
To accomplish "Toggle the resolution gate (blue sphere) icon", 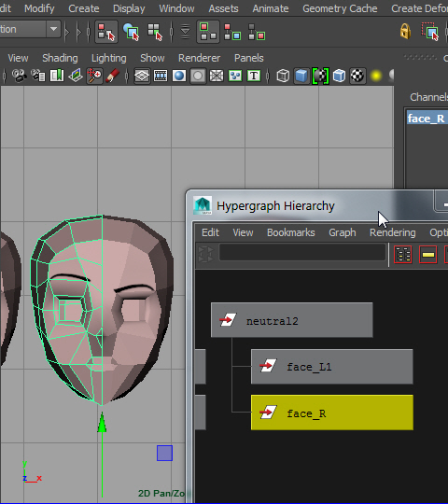I will pos(179,76).
